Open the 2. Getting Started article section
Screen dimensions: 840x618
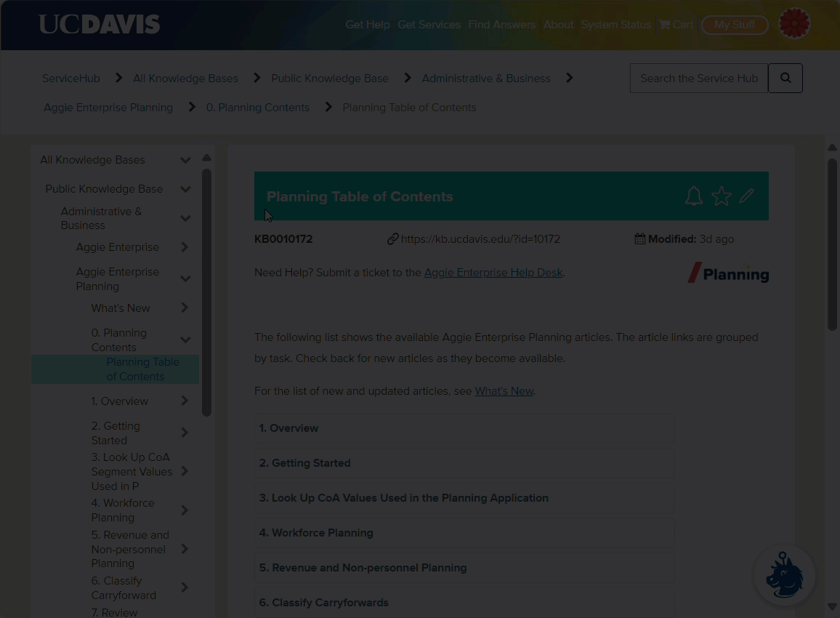point(464,463)
